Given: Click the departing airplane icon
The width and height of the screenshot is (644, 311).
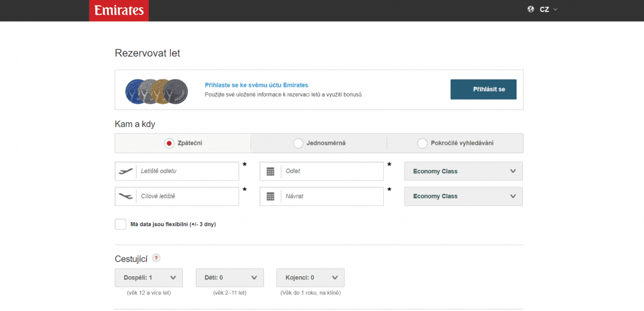Looking at the screenshot, I should [126, 171].
